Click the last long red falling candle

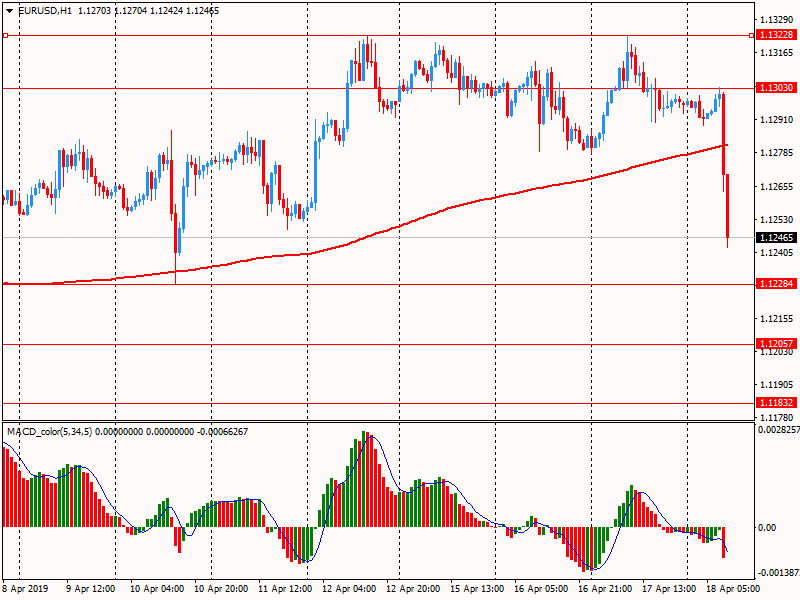pyautogui.click(x=727, y=205)
